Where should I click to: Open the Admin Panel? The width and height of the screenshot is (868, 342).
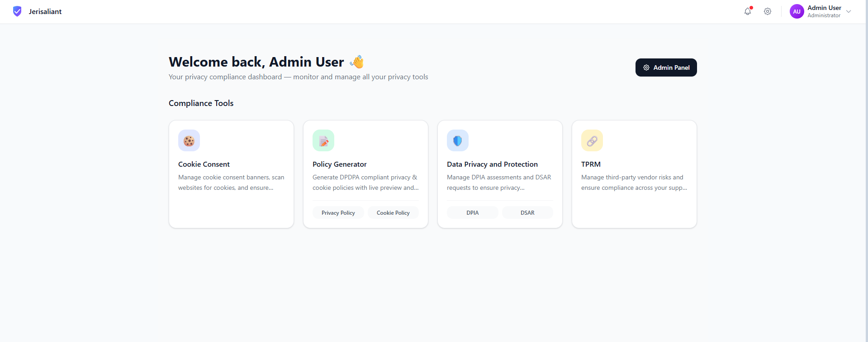666,67
